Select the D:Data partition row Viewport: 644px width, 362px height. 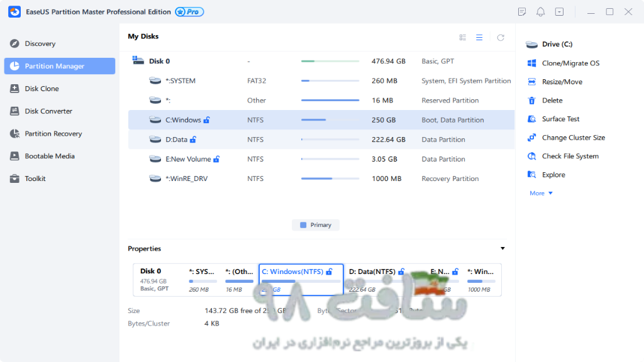[321, 140]
